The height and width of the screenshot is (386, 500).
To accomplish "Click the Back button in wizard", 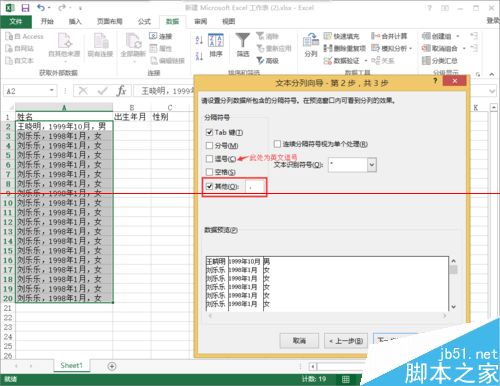I will [x=346, y=341].
